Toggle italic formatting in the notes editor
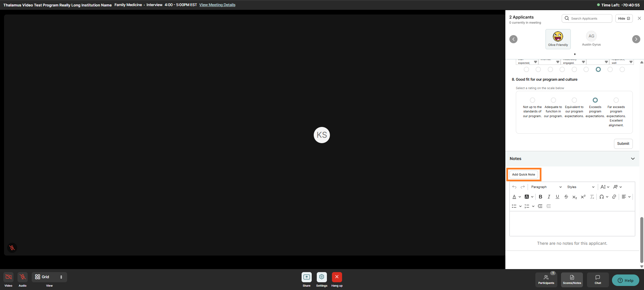644x290 pixels. (x=549, y=197)
